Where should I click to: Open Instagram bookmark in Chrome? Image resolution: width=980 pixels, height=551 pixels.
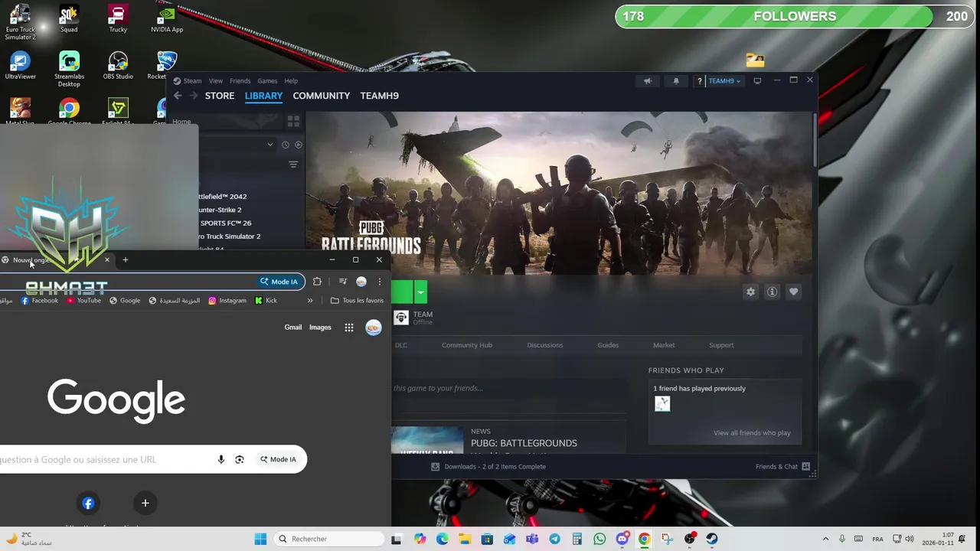click(227, 301)
